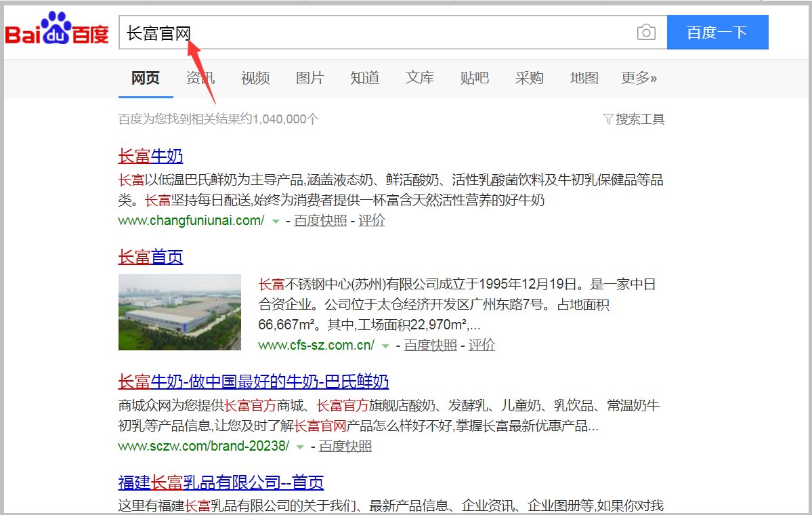Open 福建长富乳品有限公司--首页 result

coord(220,482)
